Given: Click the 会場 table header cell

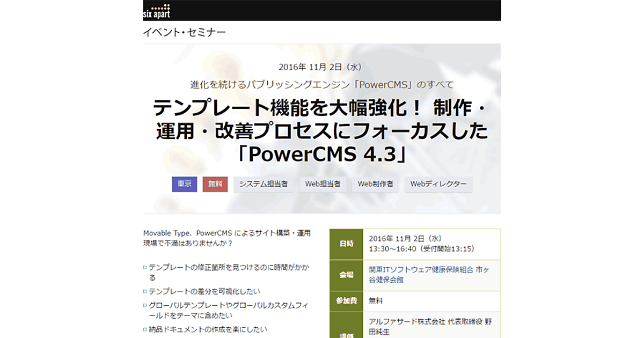Looking at the screenshot, I should coord(346,275).
